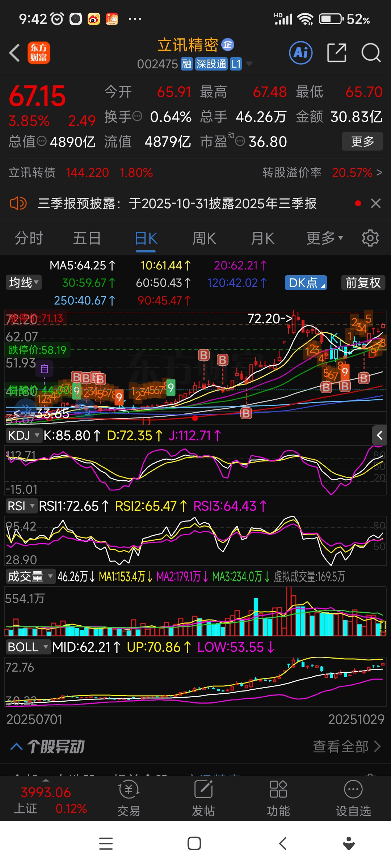Change 前复权 adjustment mode
The image size is (391, 868).
click(x=363, y=282)
